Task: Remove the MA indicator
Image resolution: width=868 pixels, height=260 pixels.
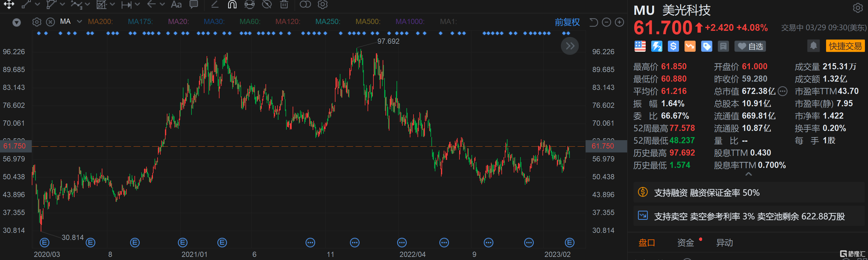Action: point(50,22)
